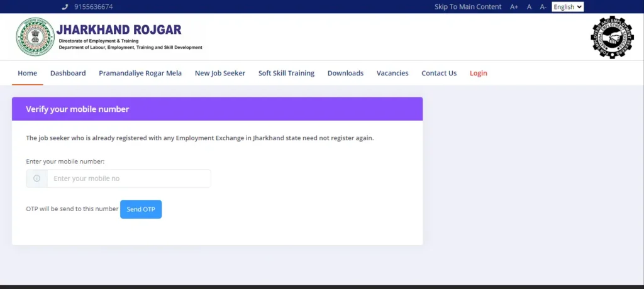This screenshot has width=644, height=289.
Task: Open the Dashboard menu item
Action: 68,73
